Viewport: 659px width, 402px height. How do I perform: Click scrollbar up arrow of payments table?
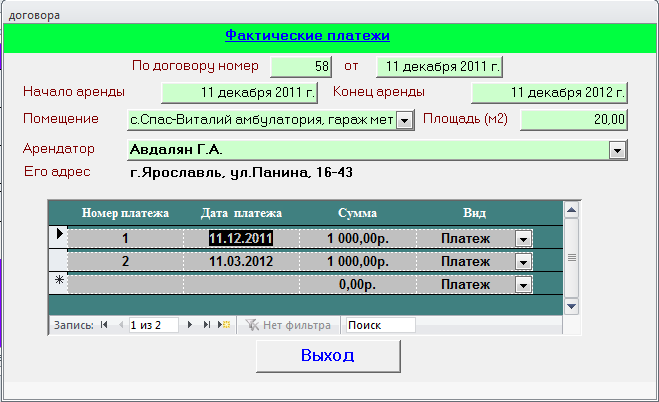coord(572,210)
